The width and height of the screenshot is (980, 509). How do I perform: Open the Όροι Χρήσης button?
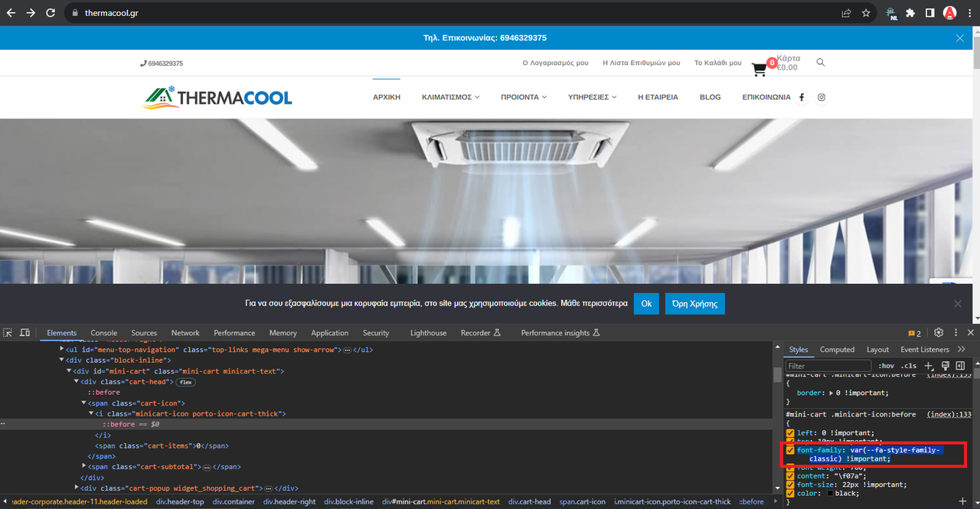(x=695, y=304)
